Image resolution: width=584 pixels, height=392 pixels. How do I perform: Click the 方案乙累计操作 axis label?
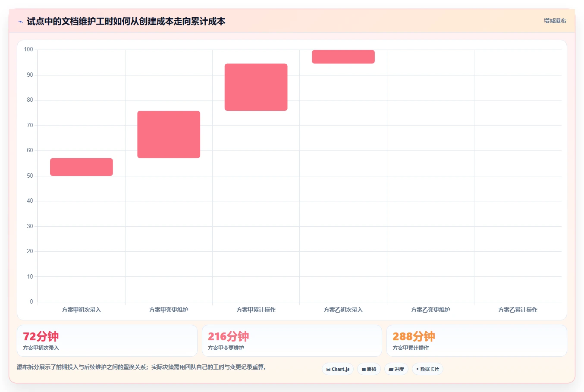pyautogui.click(x=518, y=310)
